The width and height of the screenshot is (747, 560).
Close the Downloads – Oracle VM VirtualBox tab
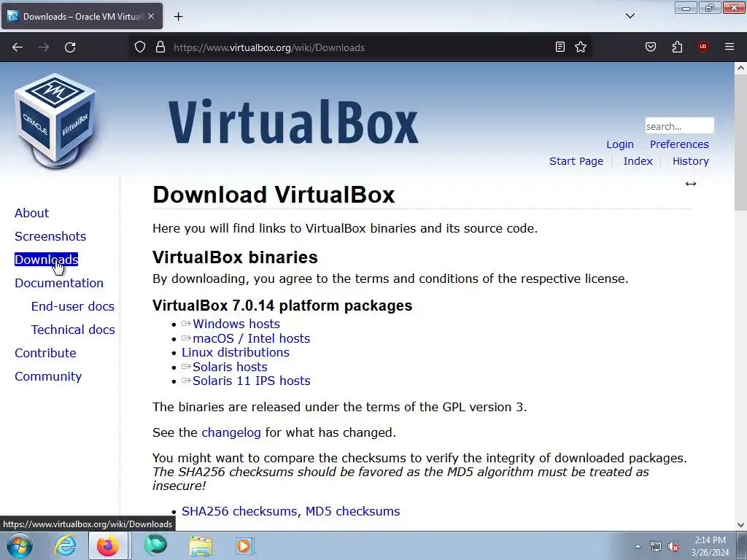[150, 16]
